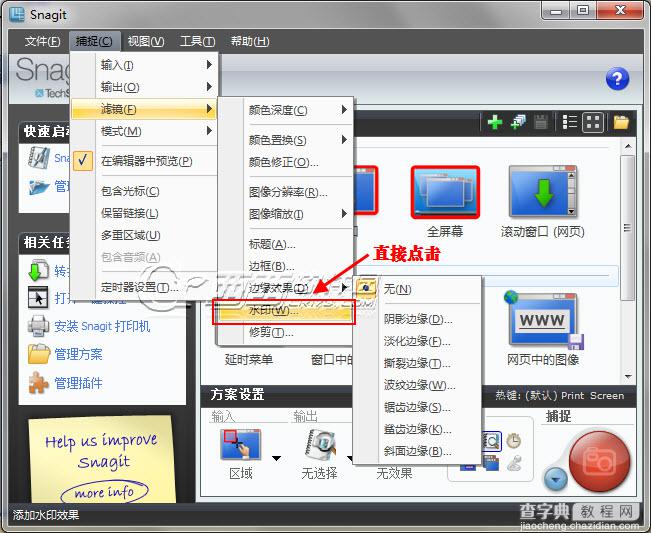Click the grayed save profile icon
Image resolution: width=651 pixels, height=533 pixels.
[x=541, y=122]
